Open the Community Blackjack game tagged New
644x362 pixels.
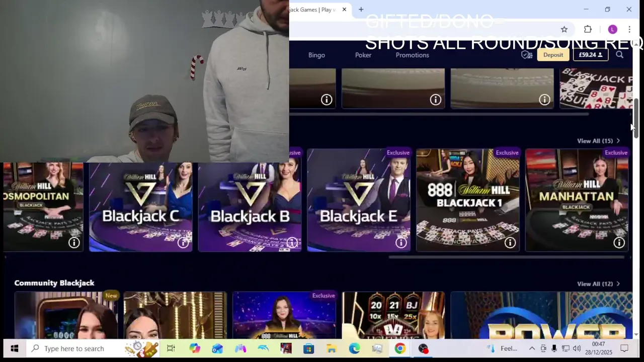[66, 315]
